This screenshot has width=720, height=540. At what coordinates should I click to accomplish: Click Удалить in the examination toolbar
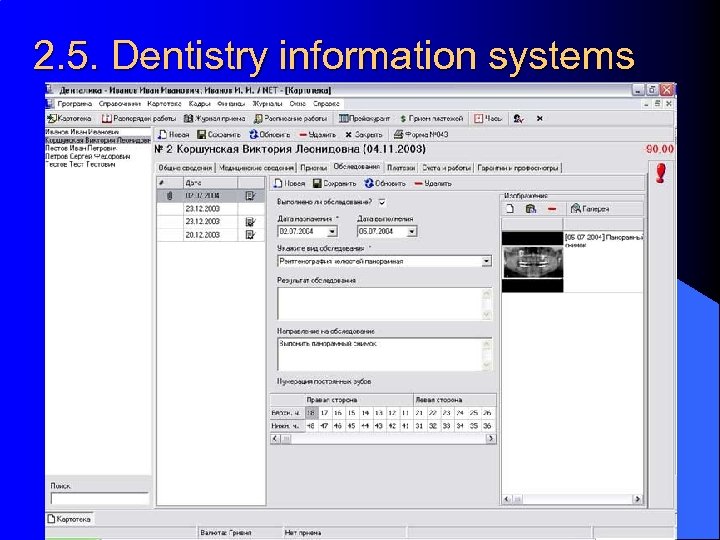pyautogui.click(x=432, y=183)
